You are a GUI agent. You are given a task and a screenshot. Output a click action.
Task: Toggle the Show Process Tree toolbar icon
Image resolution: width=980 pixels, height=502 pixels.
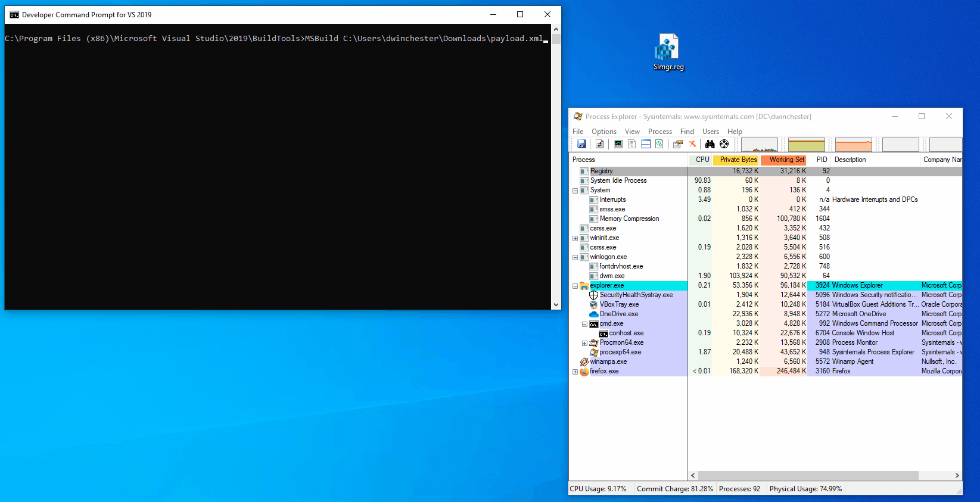click(632, 144)
